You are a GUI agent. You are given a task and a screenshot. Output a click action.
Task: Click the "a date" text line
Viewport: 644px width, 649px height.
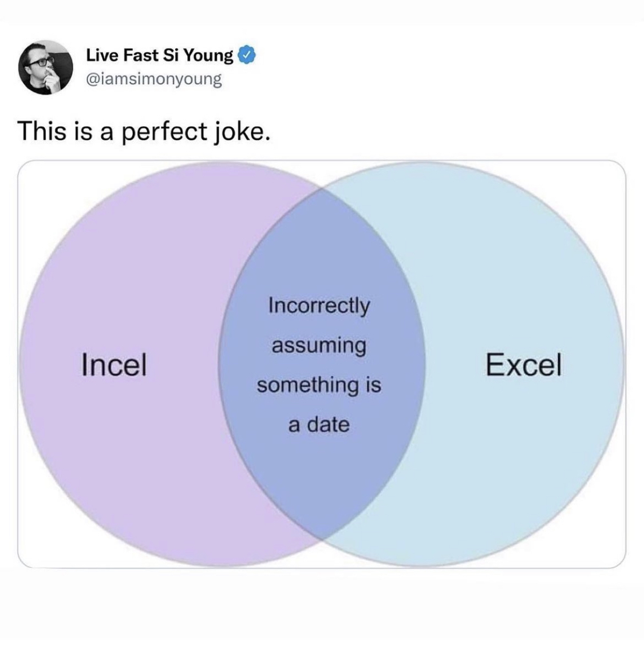(x=319, y=425)
